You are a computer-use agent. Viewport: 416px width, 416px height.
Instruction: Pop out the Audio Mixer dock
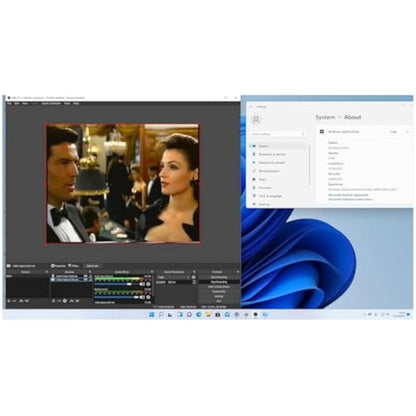152,272
